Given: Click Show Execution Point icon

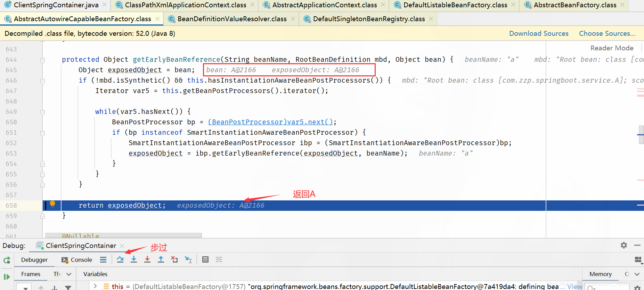Looking at the screenshot, I should [x=103, y=259].
